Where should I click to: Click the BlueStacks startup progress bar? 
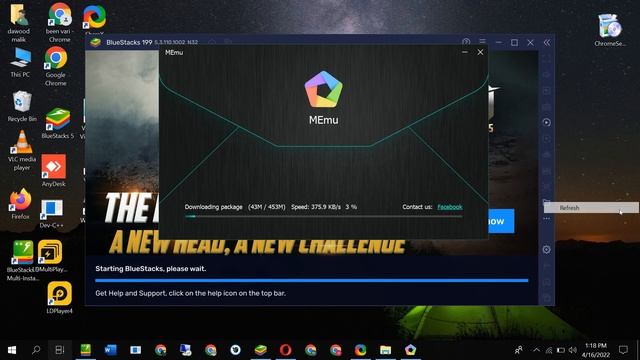point(312,280)
